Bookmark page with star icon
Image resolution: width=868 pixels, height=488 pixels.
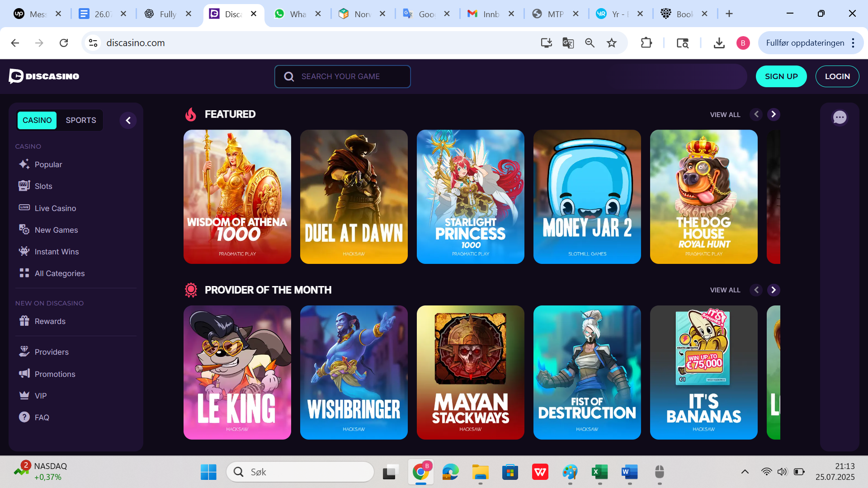pos(612,43)
